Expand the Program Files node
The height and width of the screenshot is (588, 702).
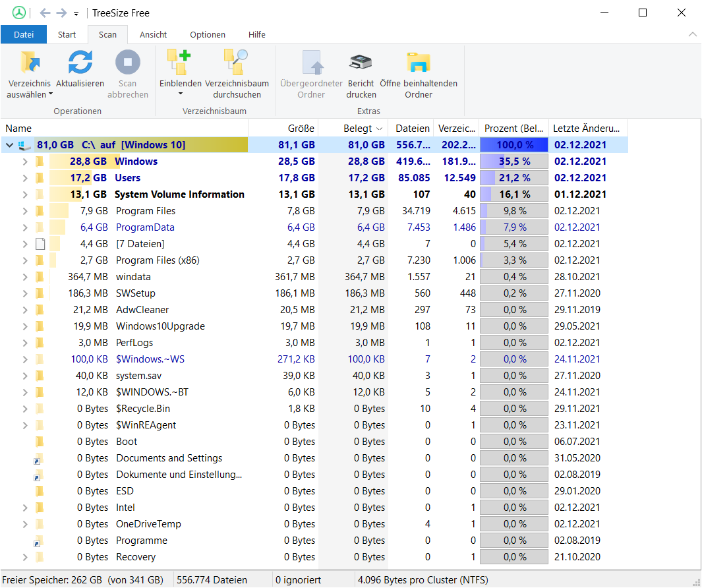tap(25, 211)
